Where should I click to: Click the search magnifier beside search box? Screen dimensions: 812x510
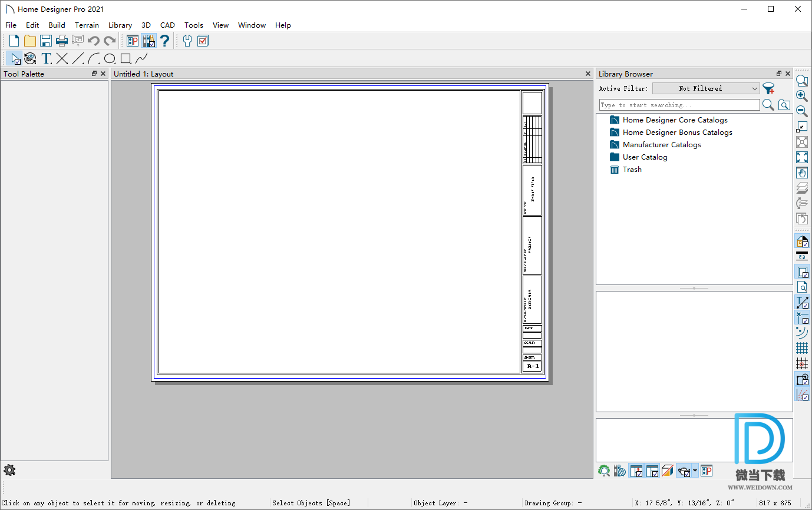point(768,105)
